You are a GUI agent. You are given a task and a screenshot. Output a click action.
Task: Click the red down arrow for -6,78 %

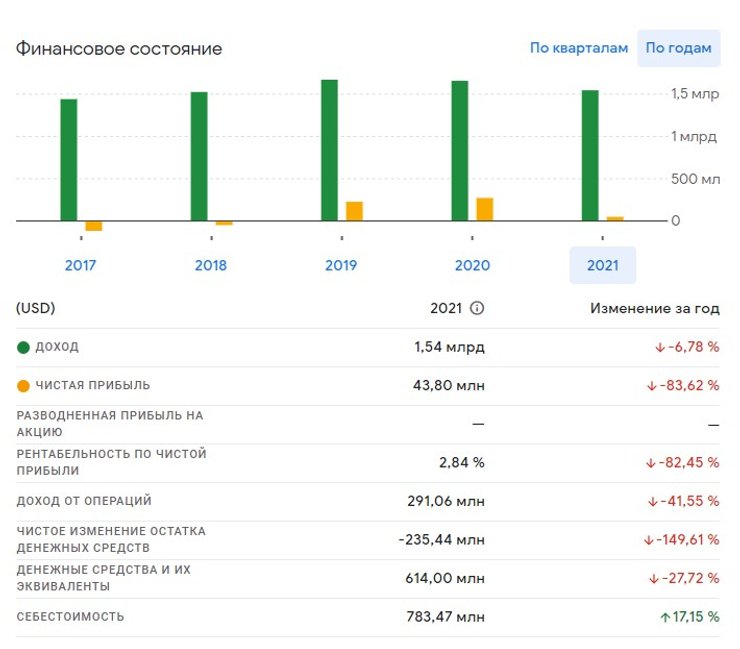(x=660, y=347)
